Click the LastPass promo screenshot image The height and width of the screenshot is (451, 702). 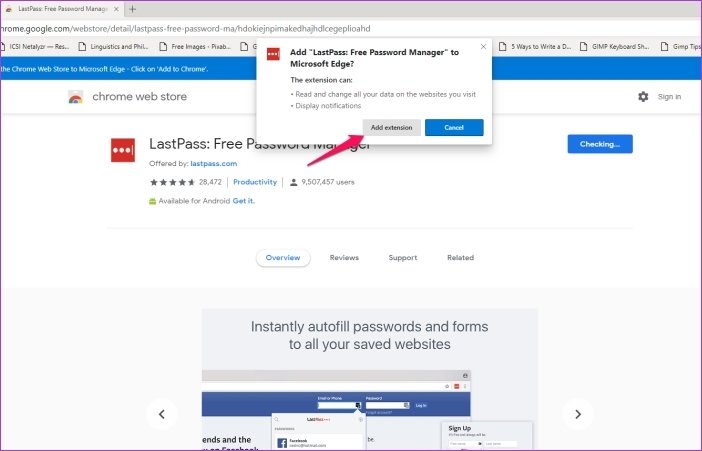370,380
